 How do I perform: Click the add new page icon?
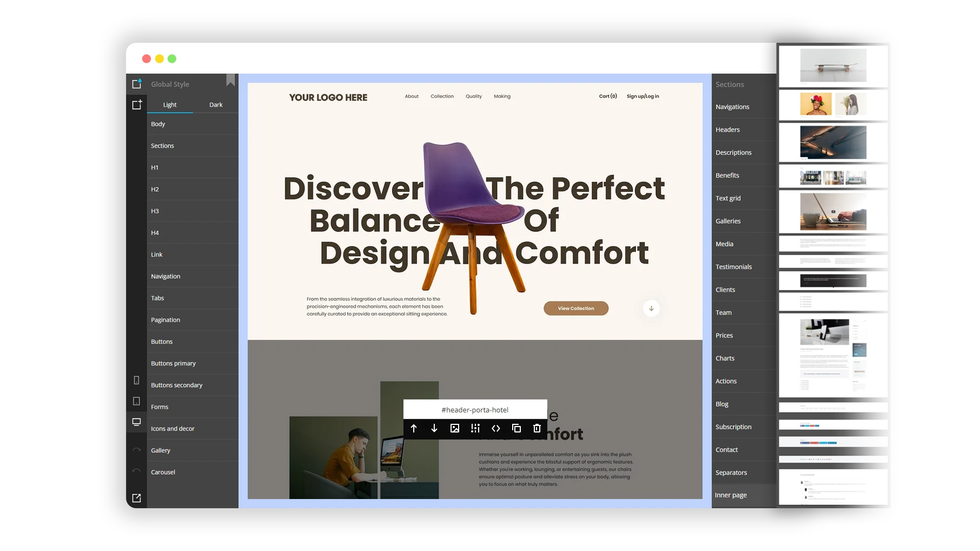click(x=137, y=104)
